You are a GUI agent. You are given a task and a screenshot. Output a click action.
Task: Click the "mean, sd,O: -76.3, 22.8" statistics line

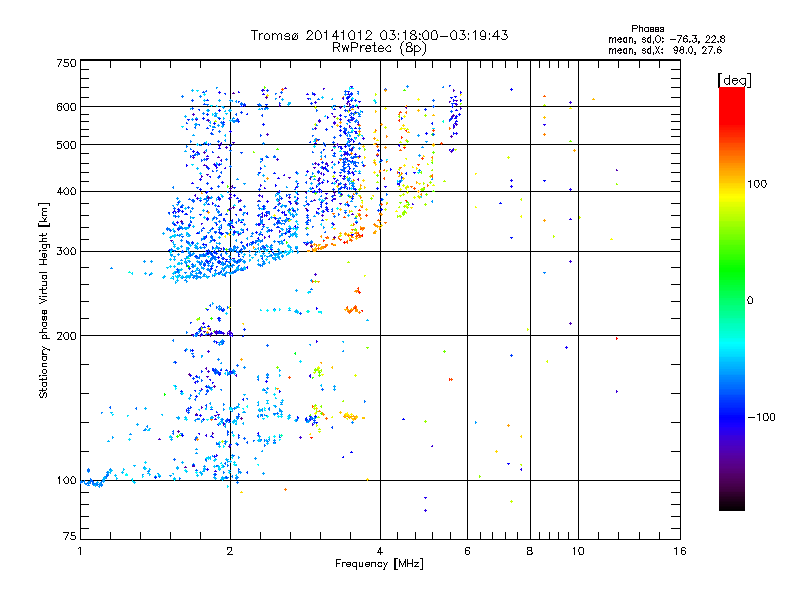pyautogui.click(x=666, y=39)
